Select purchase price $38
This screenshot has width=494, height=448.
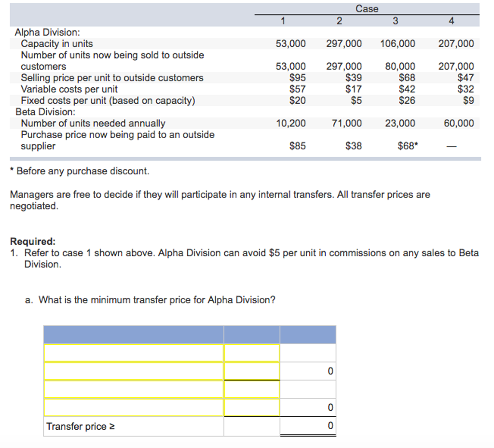(354, 146)
